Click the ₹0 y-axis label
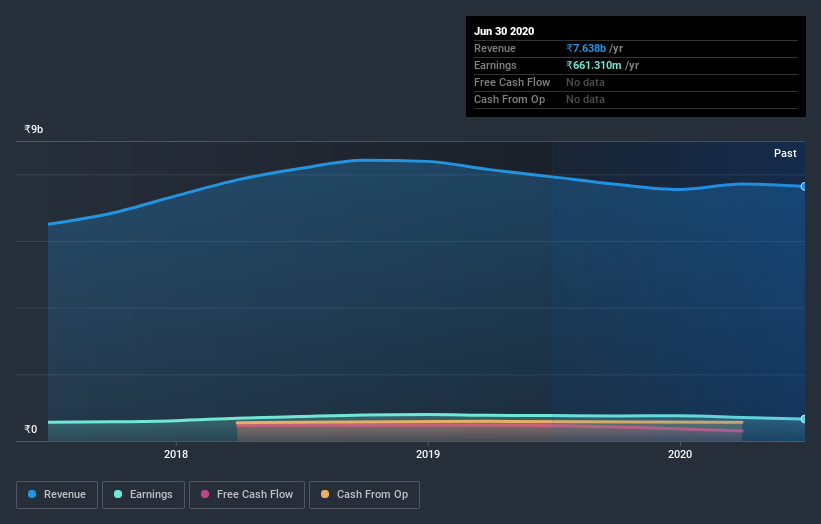This screenshot has width=821, height=524. tap(31, 429)
